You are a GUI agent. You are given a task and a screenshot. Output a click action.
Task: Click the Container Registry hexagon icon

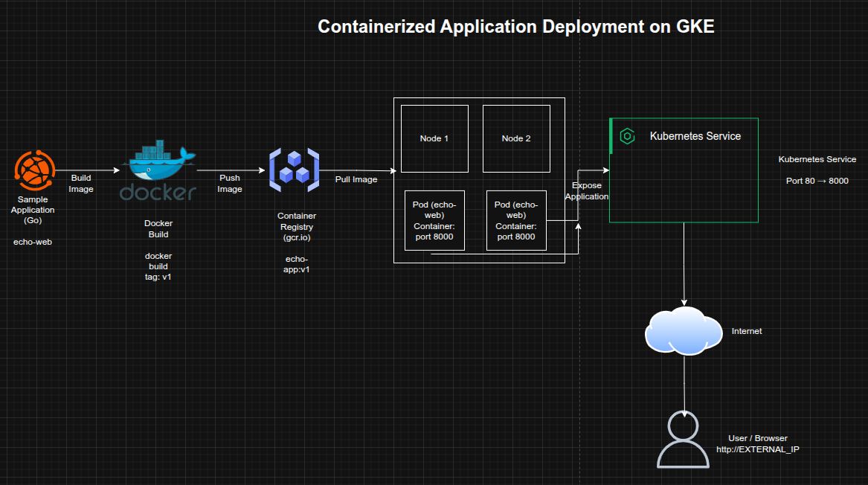point(293,167)
